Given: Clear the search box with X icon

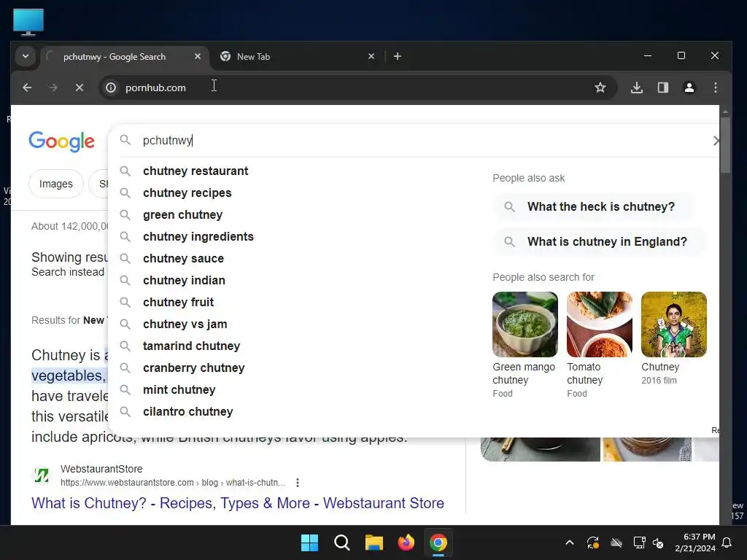Looking at the screenshot, I should click(x=715, y=141).
